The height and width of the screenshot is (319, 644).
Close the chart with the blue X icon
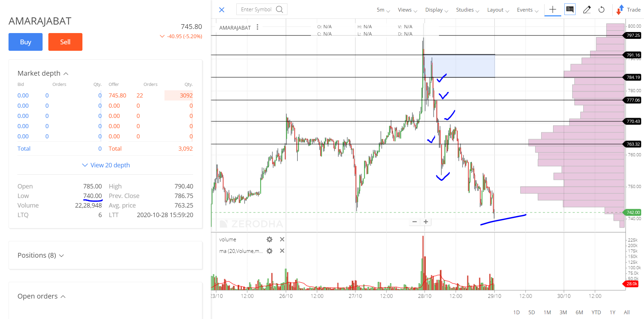222,10
